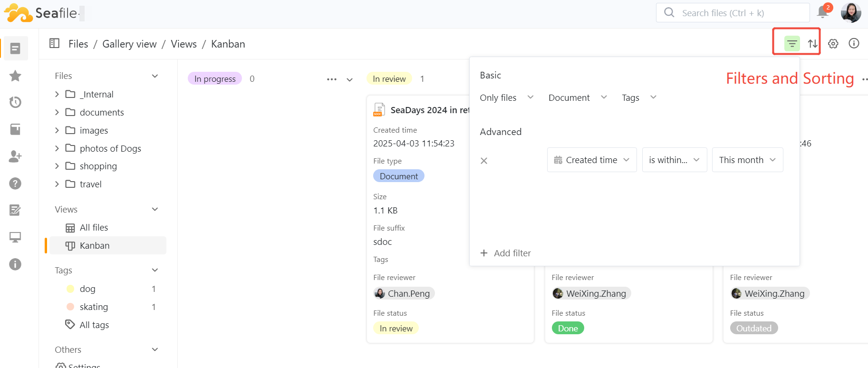The image size is (868, 368).
Task: Go to Gallery view breadcrumb
Action: [129, 44]
